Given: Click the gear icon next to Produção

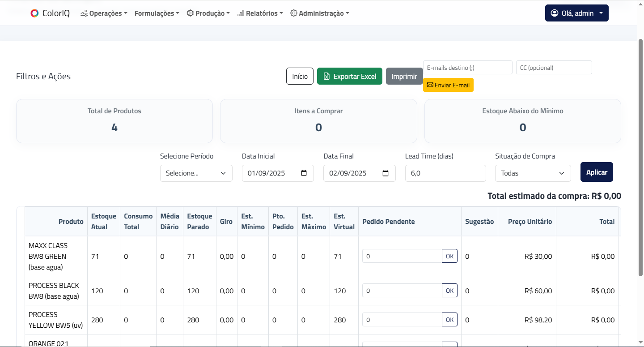Looking at the screenshot, I should click(190, 13).
